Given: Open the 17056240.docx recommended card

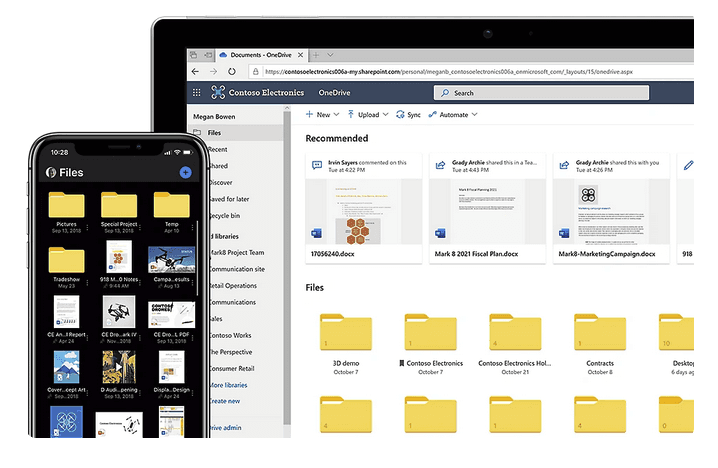Looking at the screenshot, I should click(364, 208).
